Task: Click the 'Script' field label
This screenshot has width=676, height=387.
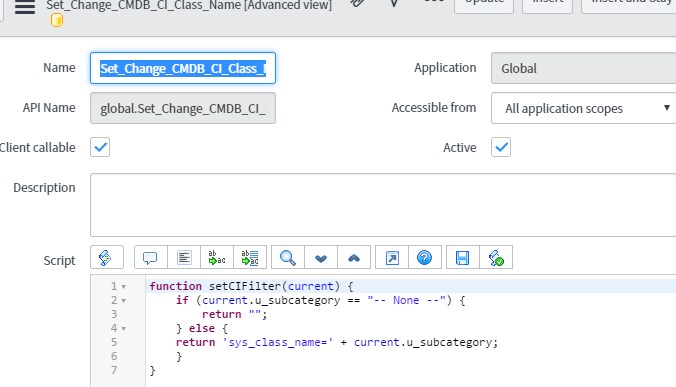Action: tap(59, 261)
